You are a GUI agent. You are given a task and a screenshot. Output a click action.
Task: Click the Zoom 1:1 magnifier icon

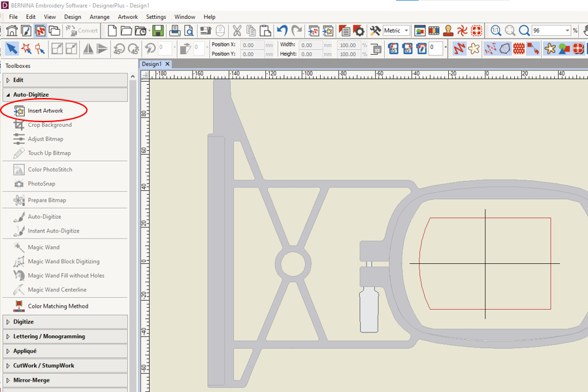pos(496,31)
